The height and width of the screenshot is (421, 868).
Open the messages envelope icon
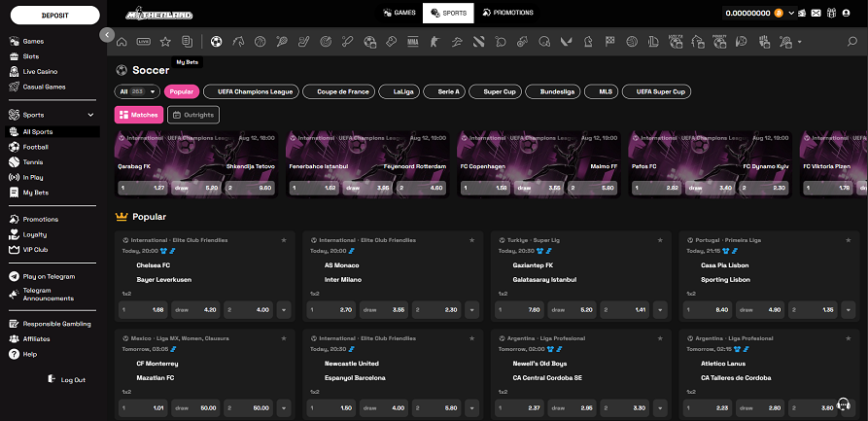click(x=816, y=13)
